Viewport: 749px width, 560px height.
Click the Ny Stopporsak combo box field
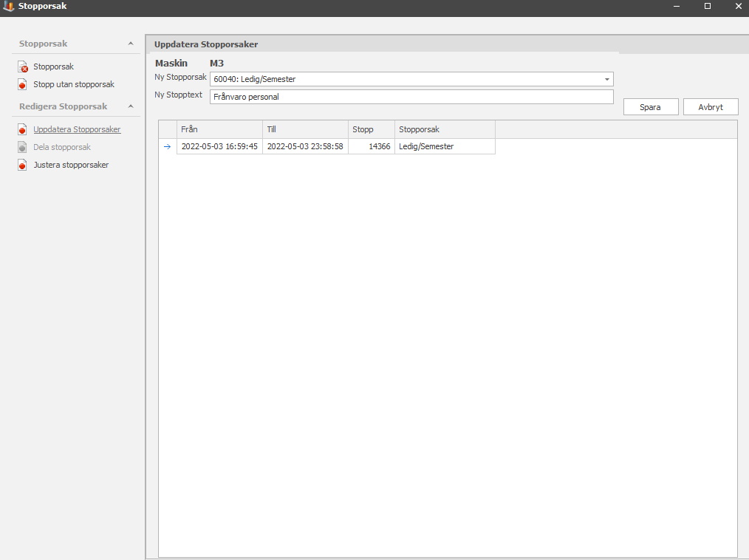point(411,79)
